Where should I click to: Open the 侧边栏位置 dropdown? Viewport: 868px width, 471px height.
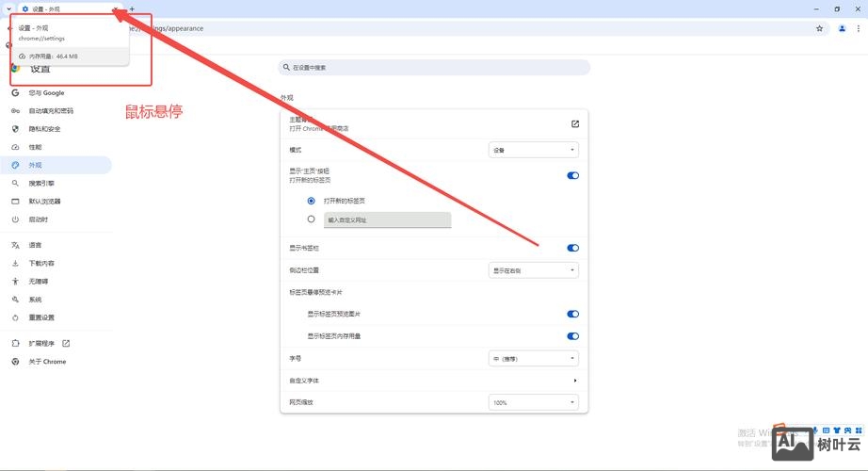point(534,270)
